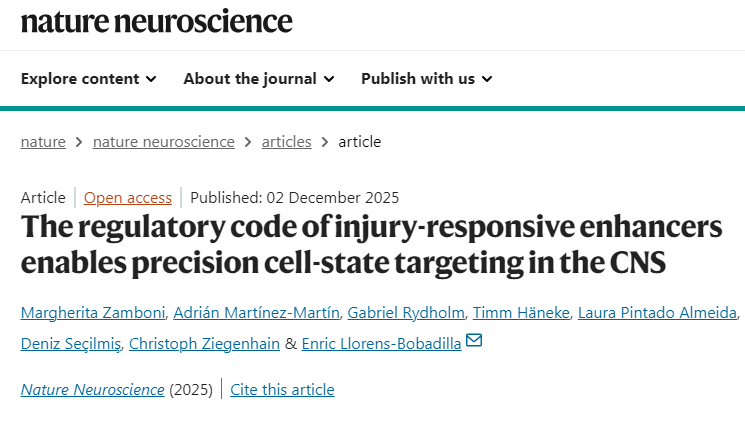The height and width of the screenshot is (421, 745).
Task: Go to nature breadcrumb link
Action: point(43,141)
